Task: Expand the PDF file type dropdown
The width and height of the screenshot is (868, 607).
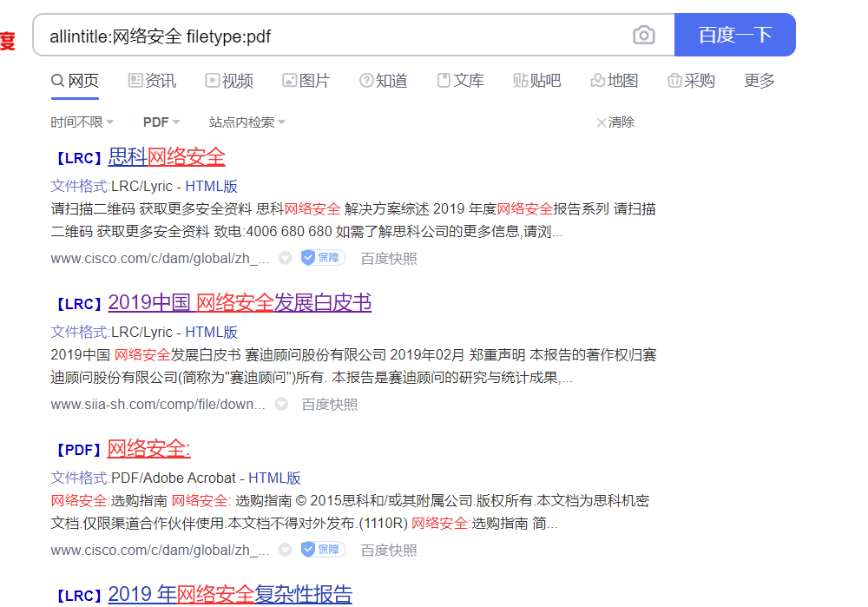Action: pyautogui.click(x=161, y=122)
